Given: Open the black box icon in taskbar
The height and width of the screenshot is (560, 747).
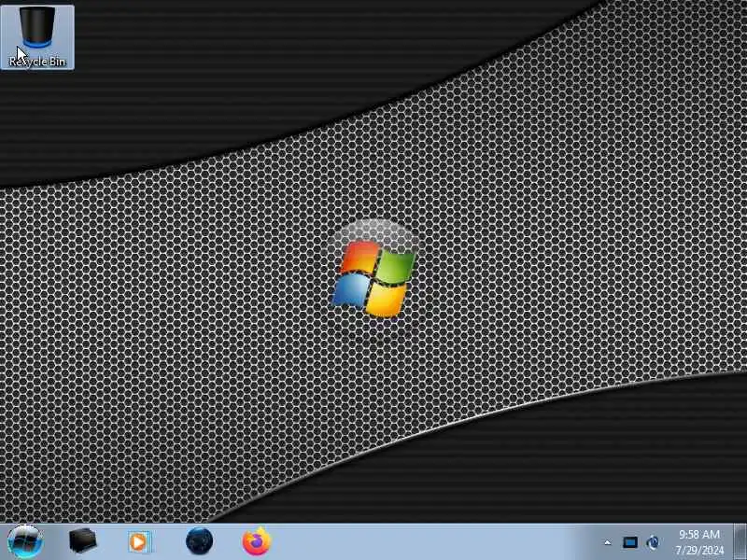Looking at the screenshot, I should tap(82, 541).
